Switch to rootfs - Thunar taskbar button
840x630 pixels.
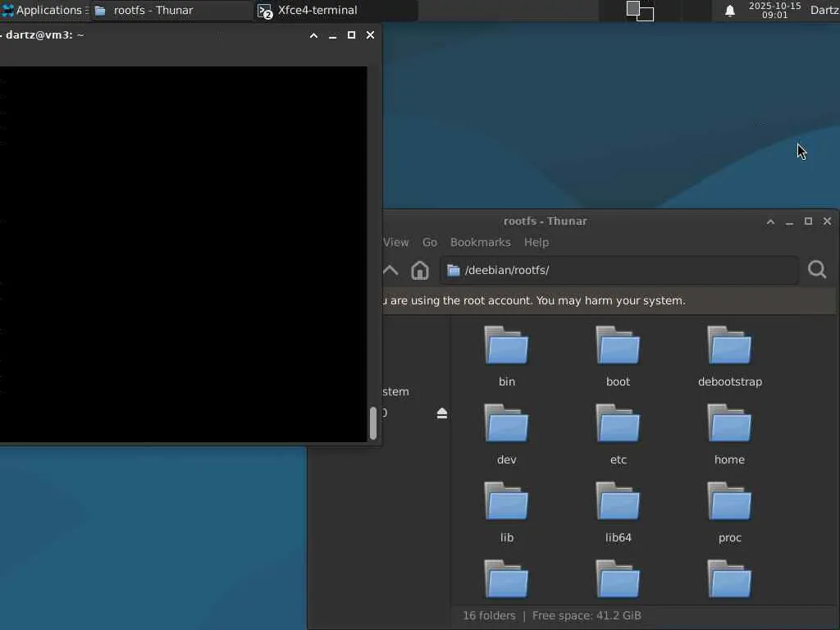click(171, 10)
